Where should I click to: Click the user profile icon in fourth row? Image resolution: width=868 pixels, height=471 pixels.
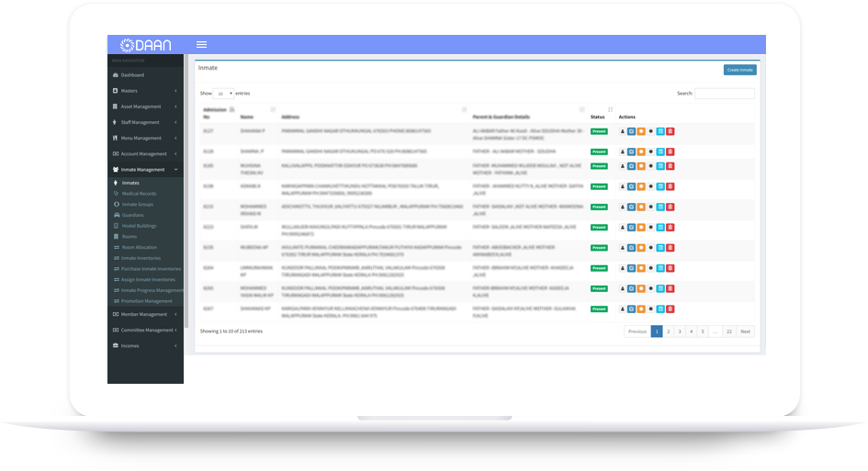[x=622, y=186]
